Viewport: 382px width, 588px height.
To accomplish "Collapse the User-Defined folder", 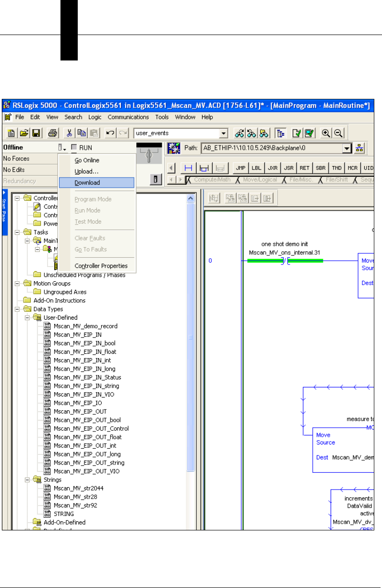I will pyautogui.click(x=28, y=318).
